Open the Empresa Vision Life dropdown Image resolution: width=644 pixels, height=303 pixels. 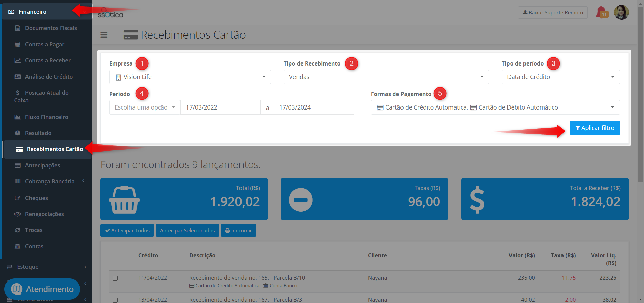pos(190,77)
